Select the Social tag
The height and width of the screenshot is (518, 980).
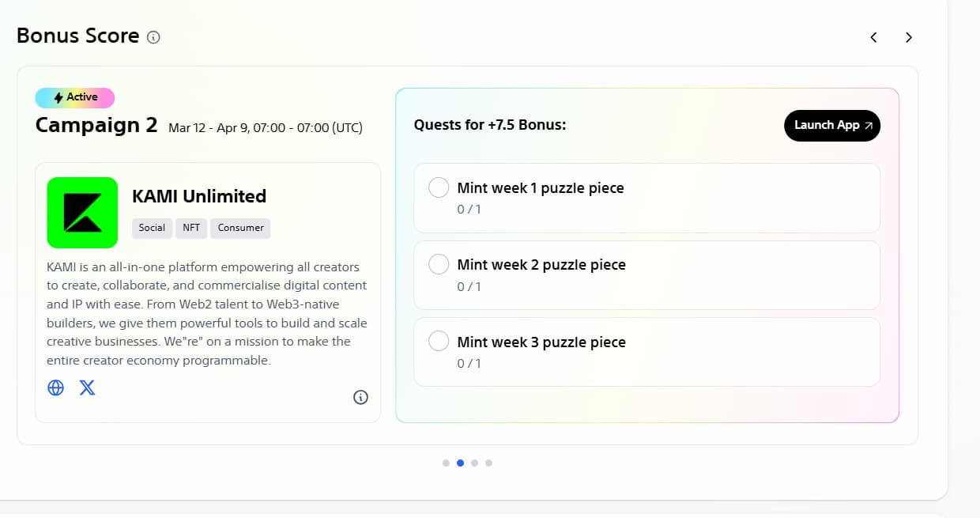(x=152, y=228)
